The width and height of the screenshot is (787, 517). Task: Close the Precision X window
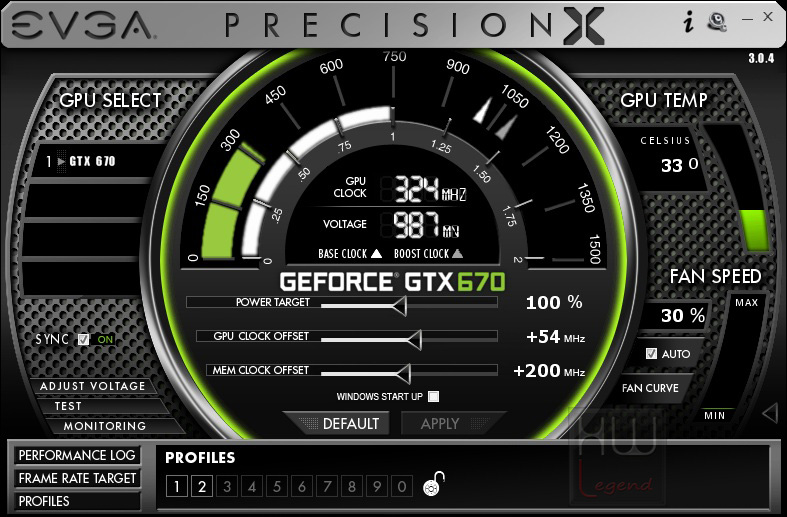tap(768, 17)
